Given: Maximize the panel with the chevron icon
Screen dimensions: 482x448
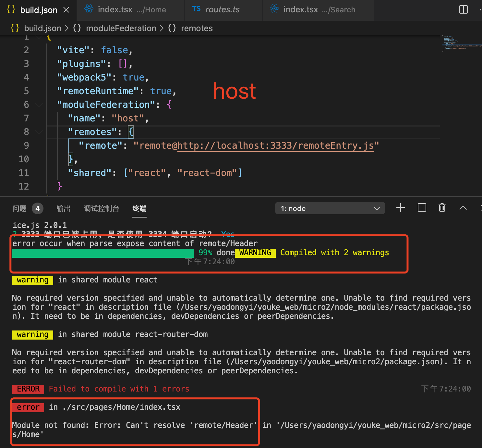Looking at the screenshot, I should point(463,208).
